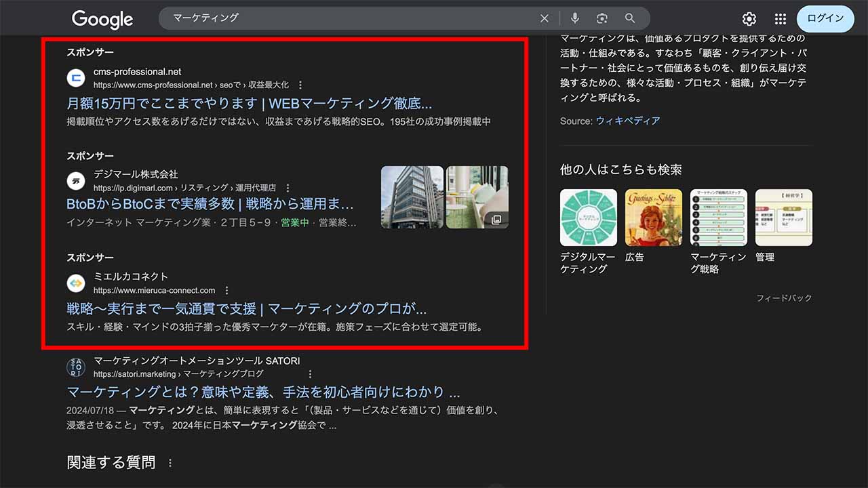Viewport: 868px width, 488px height.
Task: Open BtoBからBtoCまで実績多数 ad link
Action: (210, 204)
